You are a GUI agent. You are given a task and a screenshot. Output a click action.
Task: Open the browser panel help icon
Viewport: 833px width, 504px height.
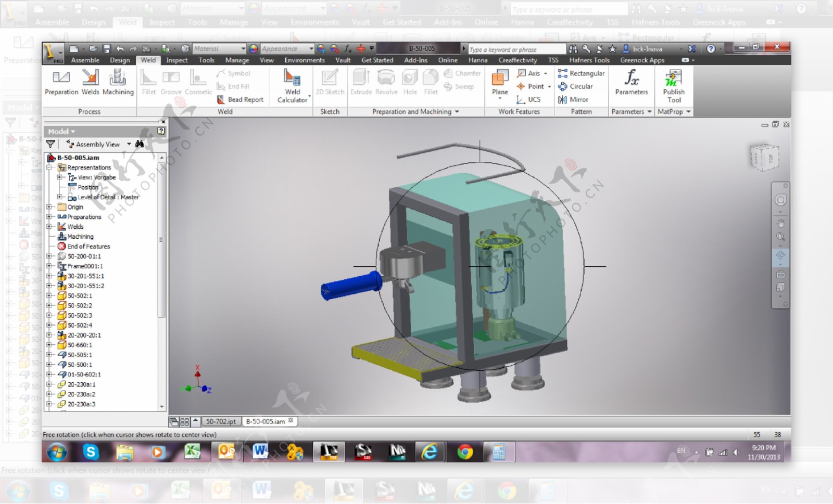161,131
